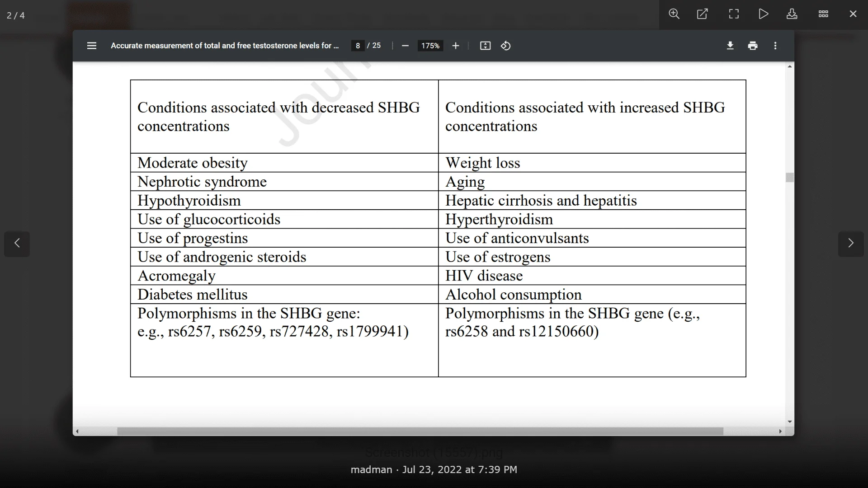Click the 175% zoom level field
868x488 pixels.
(x=430, y=46)
